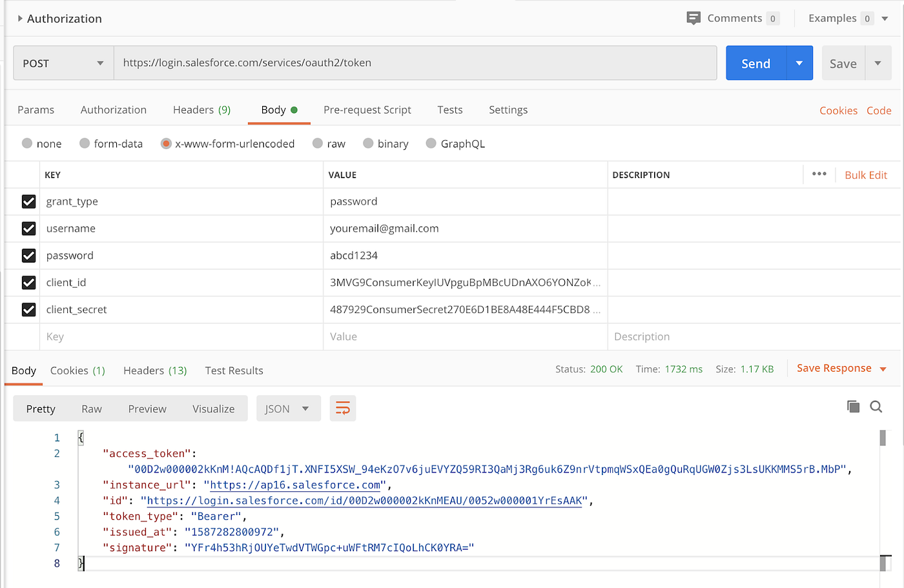Click the Save button
This screenshot has width=904, height=588.
[843, 63]
